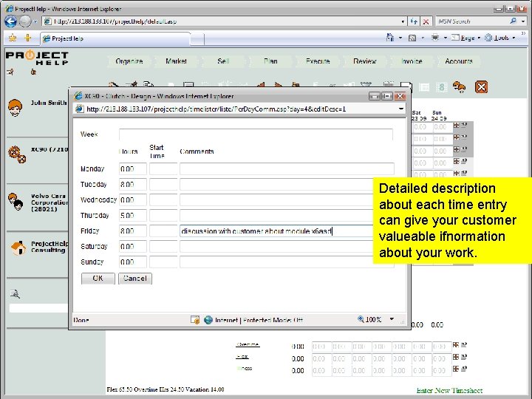The height and width of the screenshot is (399, 532).
Task: Open the popup zoom level dropdown arrow
Action: (392, 319)
